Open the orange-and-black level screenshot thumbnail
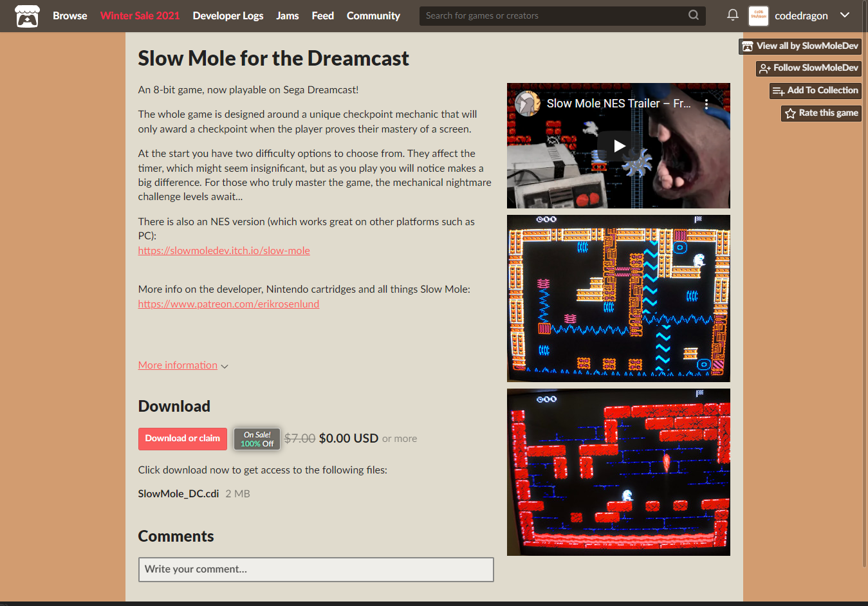 (x=618, y=298)
